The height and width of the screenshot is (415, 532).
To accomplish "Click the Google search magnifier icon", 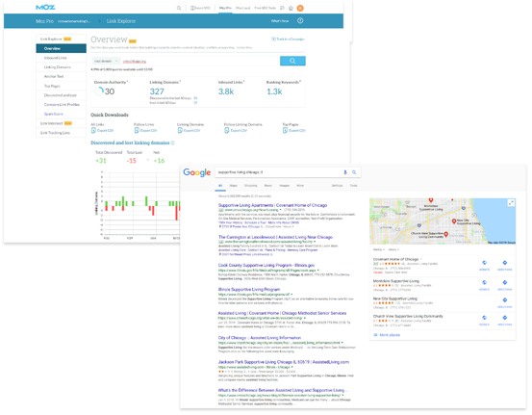I will [354, 172].
